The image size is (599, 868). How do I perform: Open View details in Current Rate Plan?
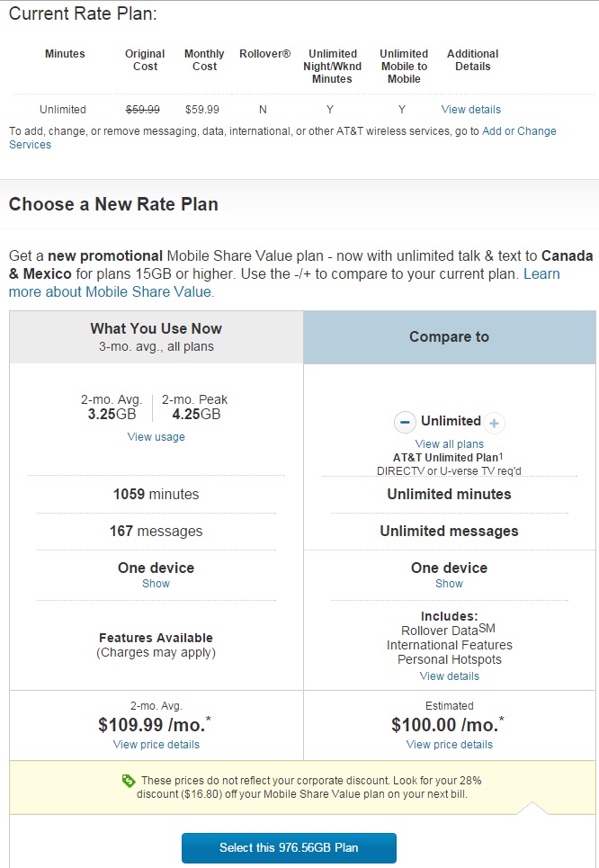pos(470,110)
